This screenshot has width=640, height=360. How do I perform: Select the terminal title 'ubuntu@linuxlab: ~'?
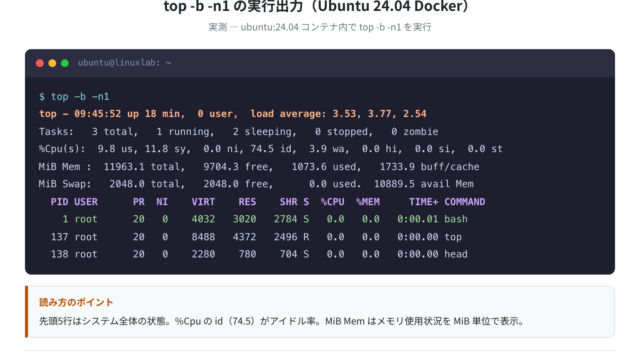click(124, 63)
